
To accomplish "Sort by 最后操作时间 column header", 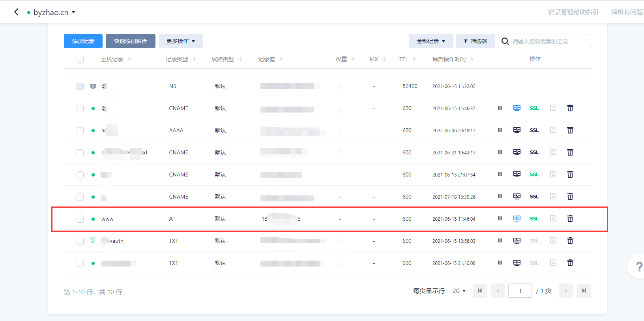I will click(x=453, y=59).
